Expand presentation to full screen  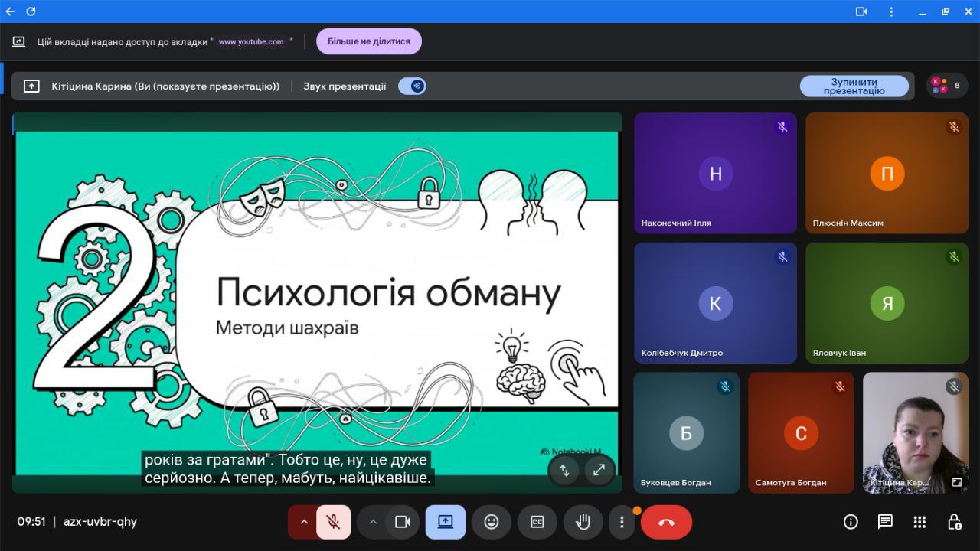click(599, 470)
